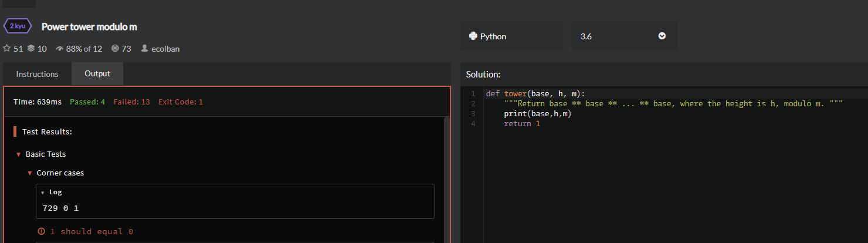Collapse the Basic Tests section

coord(19,154)
